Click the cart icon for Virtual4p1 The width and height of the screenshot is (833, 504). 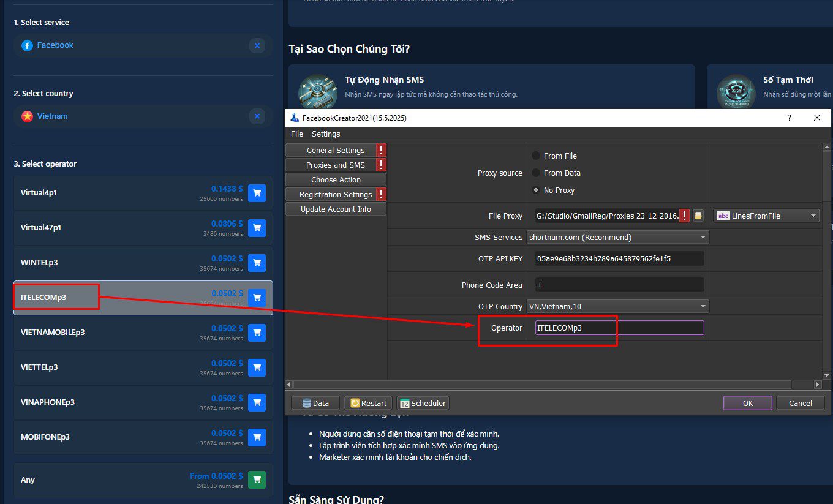tap(257, 193)
